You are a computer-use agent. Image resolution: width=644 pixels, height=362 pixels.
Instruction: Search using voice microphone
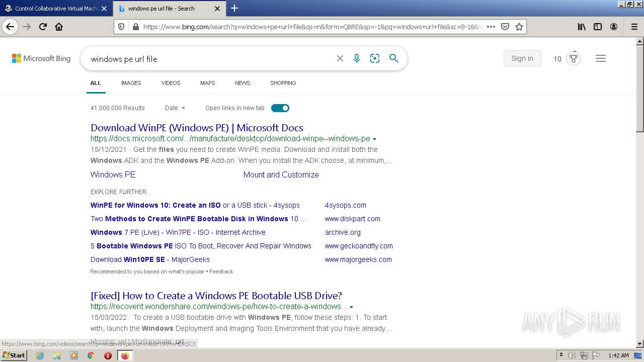357,58
